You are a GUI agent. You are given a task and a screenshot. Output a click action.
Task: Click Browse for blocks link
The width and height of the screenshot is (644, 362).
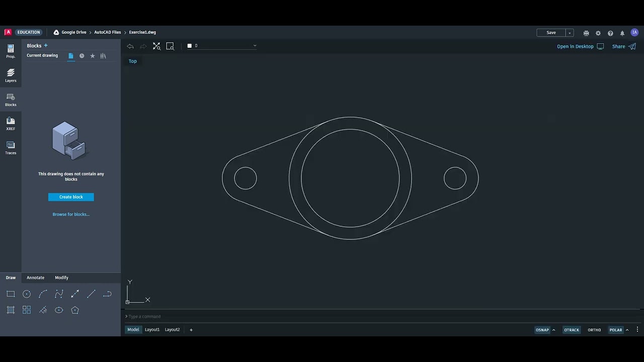coord(71,214)
